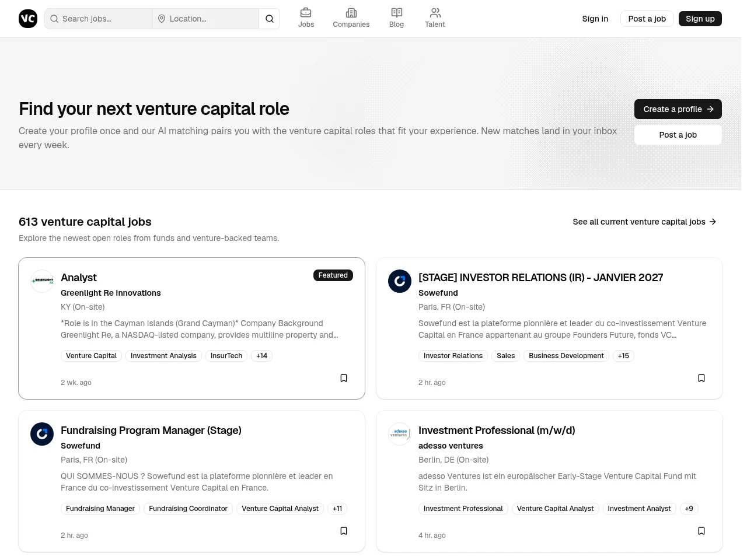The height and width of the screenshot is (560, 747).
Task: Click the Greenlight Re Innovations company name
Action: click(111, 293)
